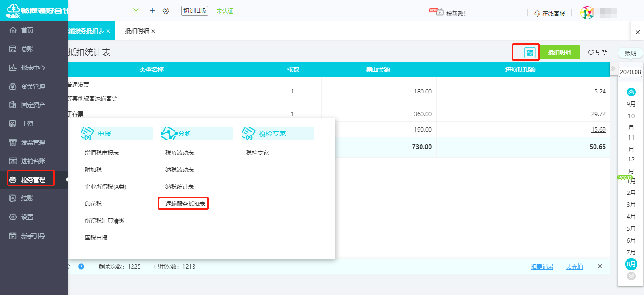Click deduction amount link 15.69
Screen dimensions: 644x295
coord(598,130)
